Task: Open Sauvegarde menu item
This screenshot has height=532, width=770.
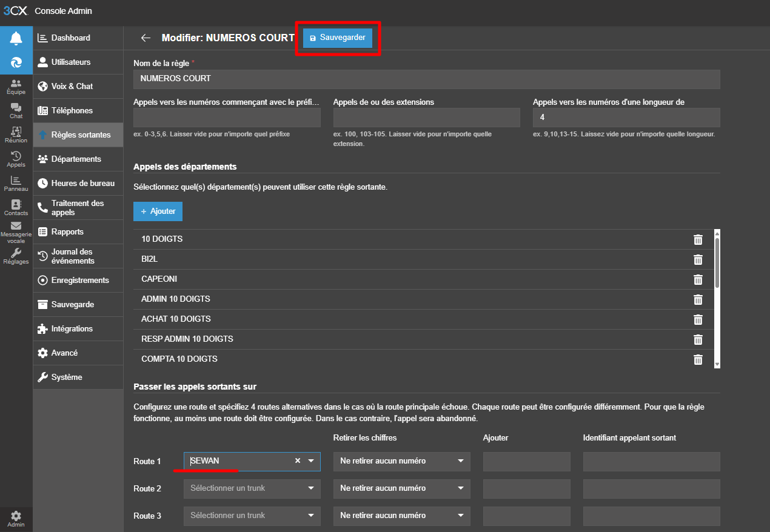Action: coord(78,304)
